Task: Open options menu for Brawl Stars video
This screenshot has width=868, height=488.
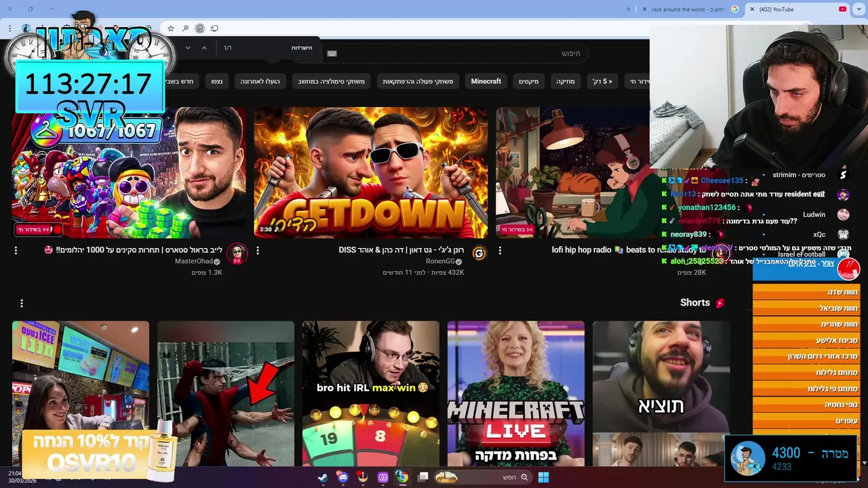Action: pos(16,251)
